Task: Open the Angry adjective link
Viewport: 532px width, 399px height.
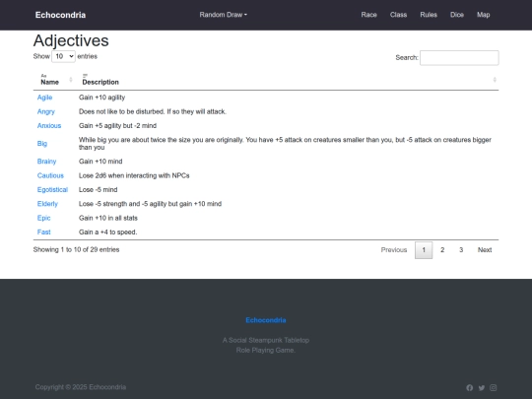Action: coord(45,111)
